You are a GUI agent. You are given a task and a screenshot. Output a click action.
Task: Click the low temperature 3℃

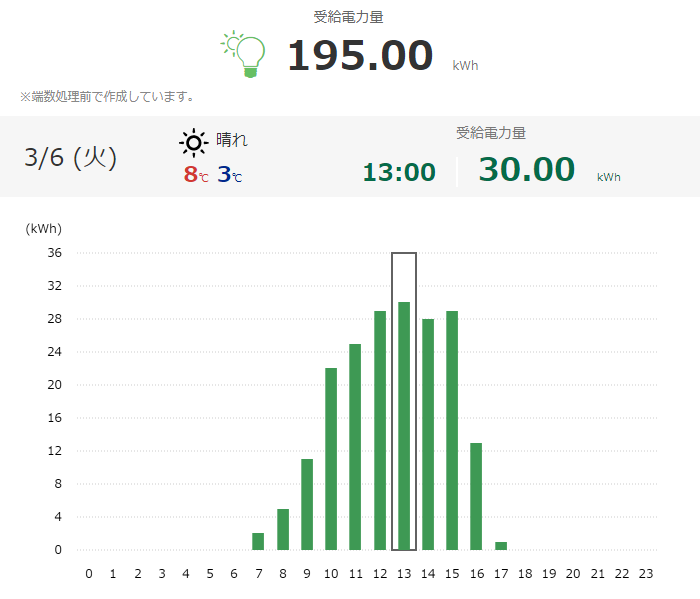coord(229,174)
